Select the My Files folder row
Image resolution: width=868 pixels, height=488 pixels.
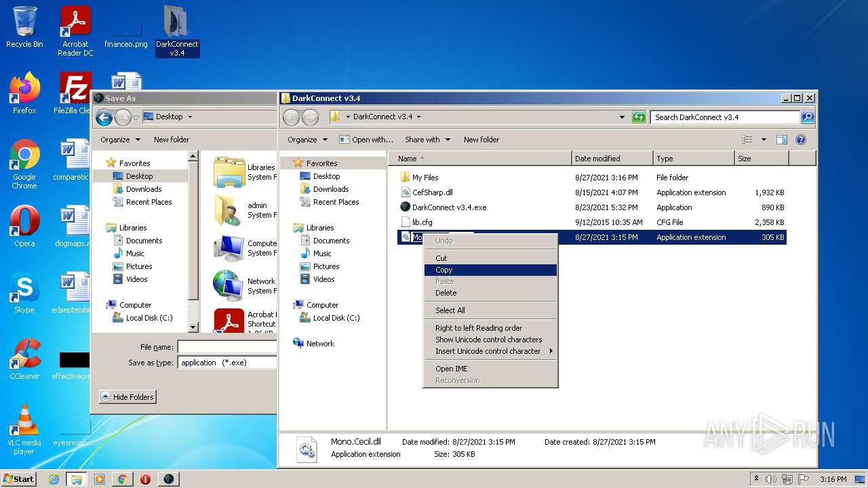pyautogui.click(x=591, y=178)
